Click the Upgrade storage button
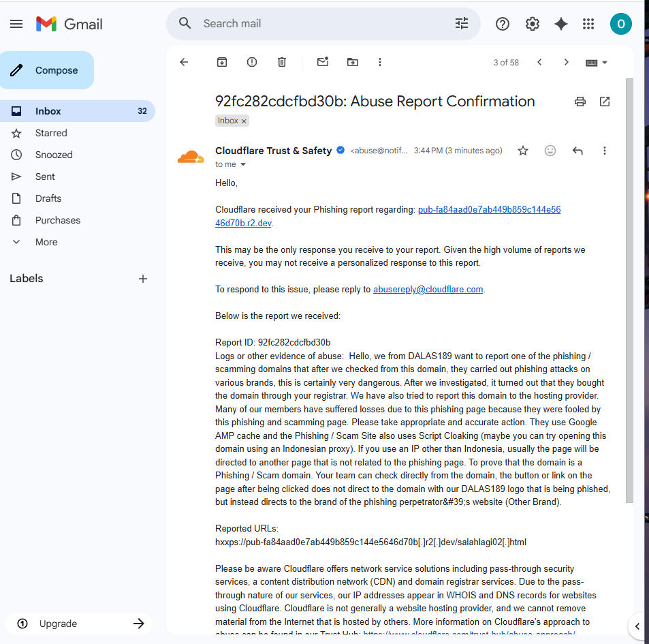Screen dimensions: 649x644 pyautogui.click(x=78, y=624)
